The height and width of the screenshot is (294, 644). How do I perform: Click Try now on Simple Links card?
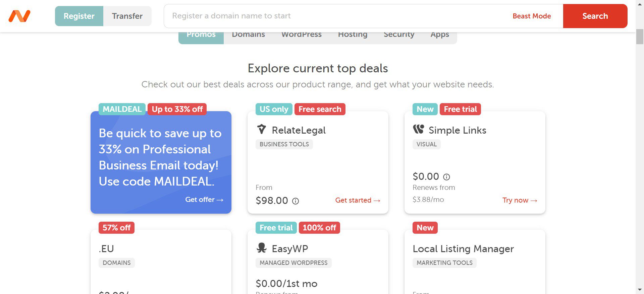520,200
